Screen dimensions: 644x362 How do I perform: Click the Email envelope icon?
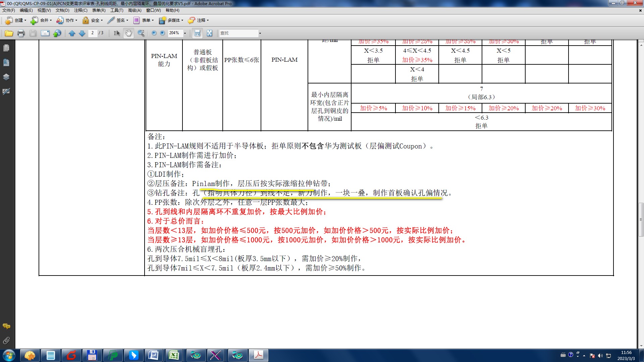45,33
